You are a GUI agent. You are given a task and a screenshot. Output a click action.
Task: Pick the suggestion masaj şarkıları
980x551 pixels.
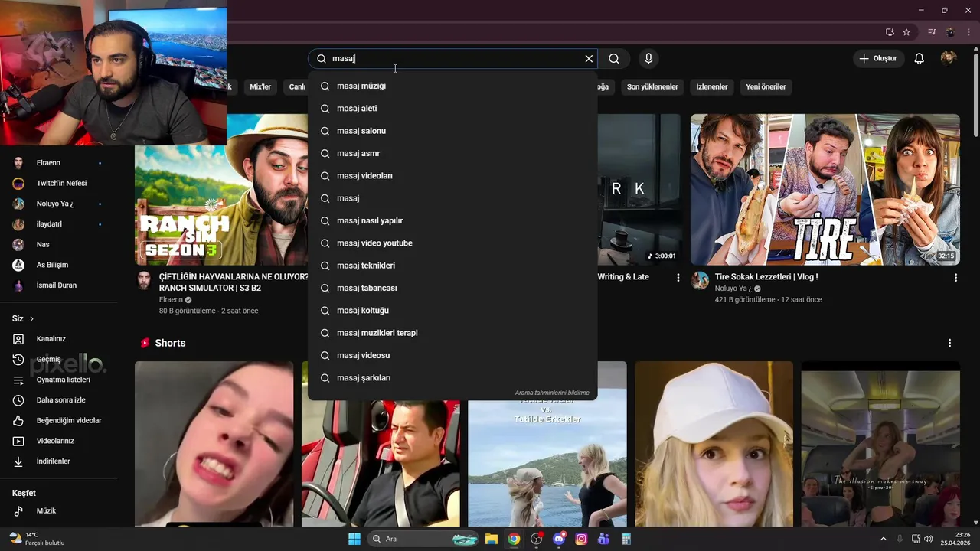[452, 378]
